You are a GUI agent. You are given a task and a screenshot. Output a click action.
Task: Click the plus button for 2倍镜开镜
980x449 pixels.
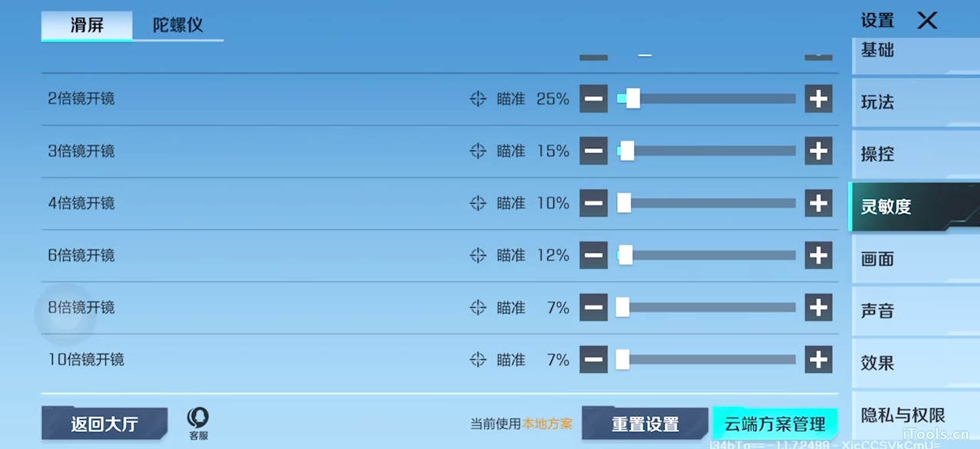[x=819, y=98]
